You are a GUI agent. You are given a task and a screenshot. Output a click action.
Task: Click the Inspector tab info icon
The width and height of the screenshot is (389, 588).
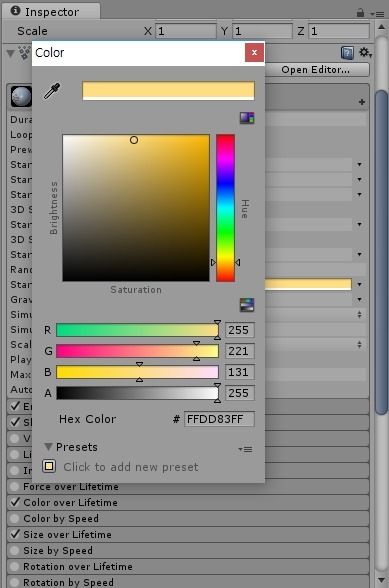click(x=15, y=11)
